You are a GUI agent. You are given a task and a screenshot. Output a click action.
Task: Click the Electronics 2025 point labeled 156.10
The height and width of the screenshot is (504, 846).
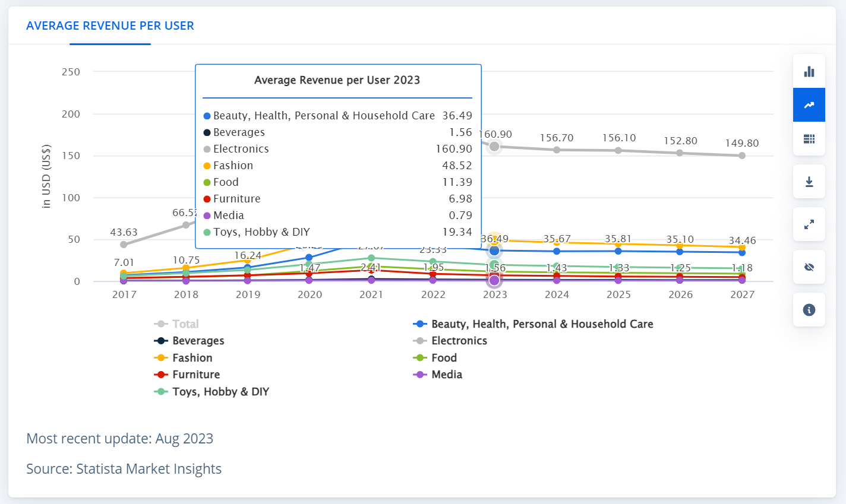coord(618,151)
